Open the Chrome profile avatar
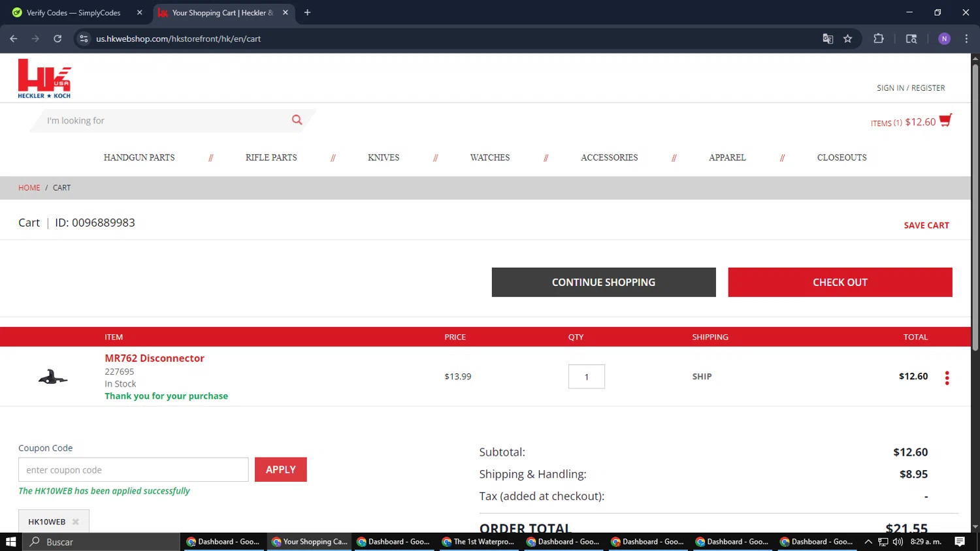980x551 pixels. click(x=944, y=39)
